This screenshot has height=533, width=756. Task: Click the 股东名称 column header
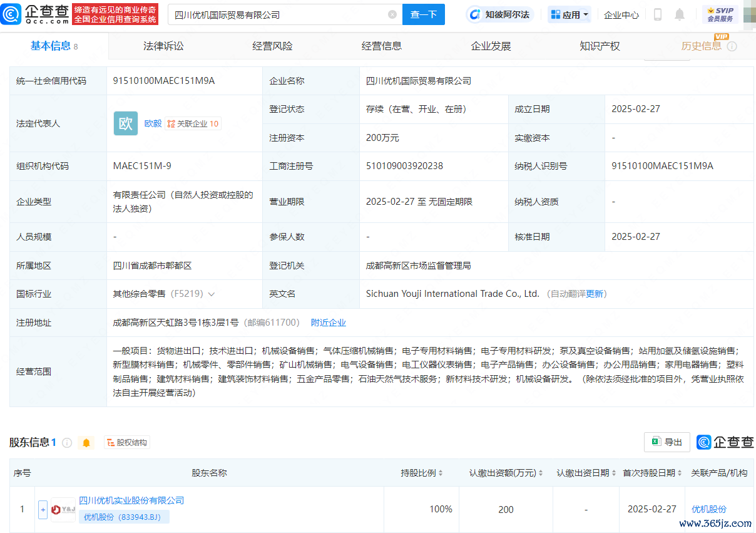209,473
